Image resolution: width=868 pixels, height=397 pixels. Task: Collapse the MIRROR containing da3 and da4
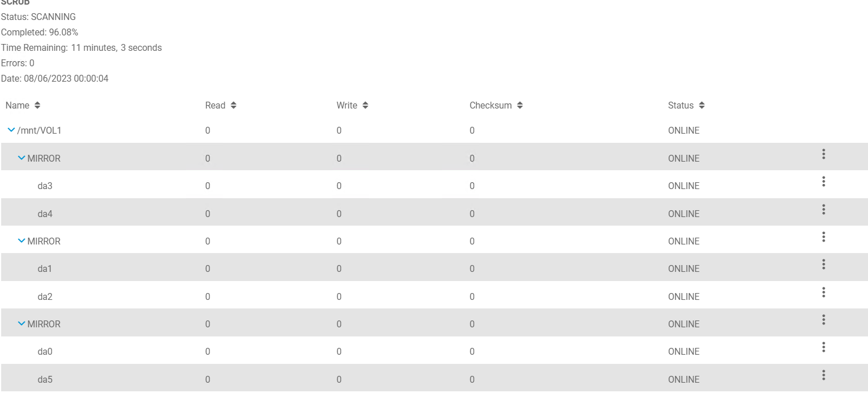[x=22, y=158]
